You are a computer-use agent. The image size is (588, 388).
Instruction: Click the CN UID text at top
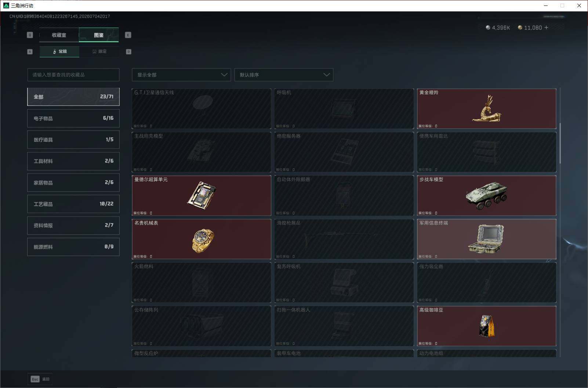pos(60,16)
